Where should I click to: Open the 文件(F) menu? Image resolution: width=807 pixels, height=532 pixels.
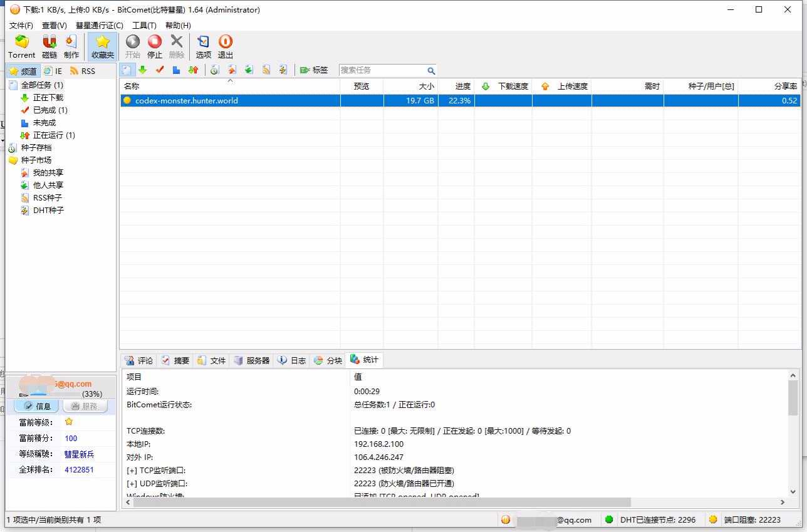tap(21, 25)
